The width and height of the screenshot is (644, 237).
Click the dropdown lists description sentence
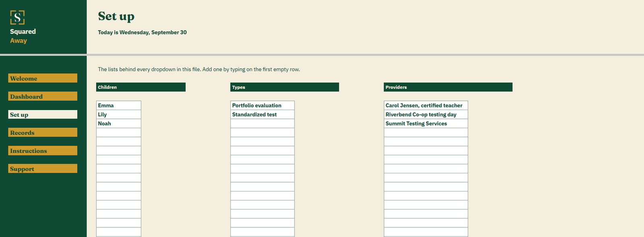click(x=199, y=69)
